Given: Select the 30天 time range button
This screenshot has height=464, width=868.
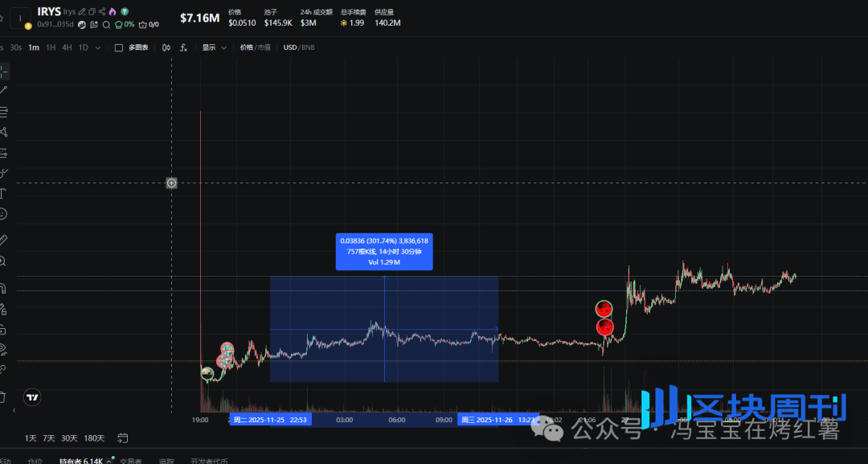Looking at the screenshot, I should (x=68, y=438).
